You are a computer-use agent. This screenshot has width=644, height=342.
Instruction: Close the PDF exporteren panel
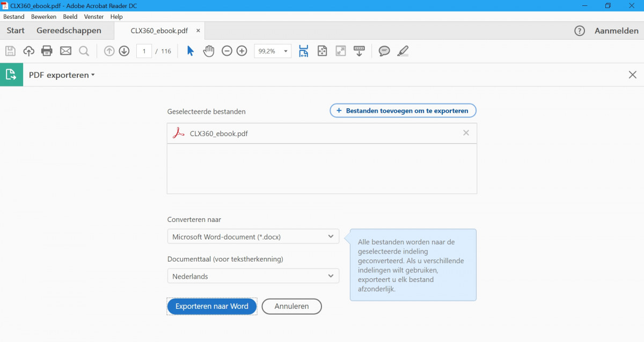pos(633,75)
